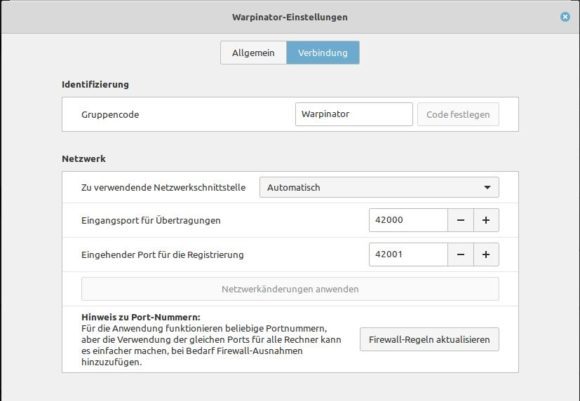Click the Identifizierung section heading

pos(95,85)
